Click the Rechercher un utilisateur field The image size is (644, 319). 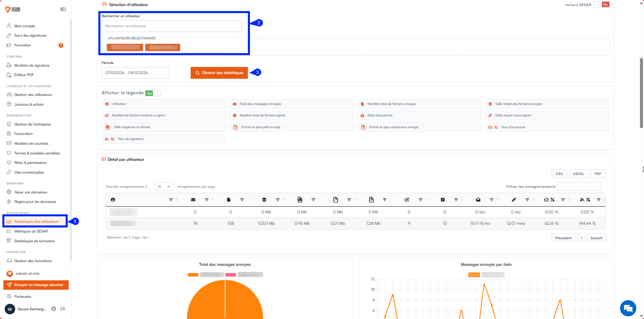point(172,26)
